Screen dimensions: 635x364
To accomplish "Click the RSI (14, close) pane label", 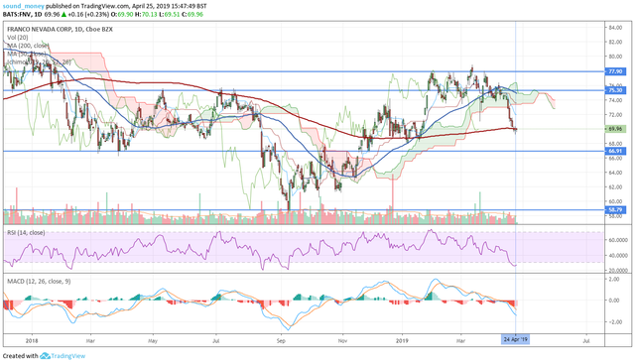I will [26, 233].
